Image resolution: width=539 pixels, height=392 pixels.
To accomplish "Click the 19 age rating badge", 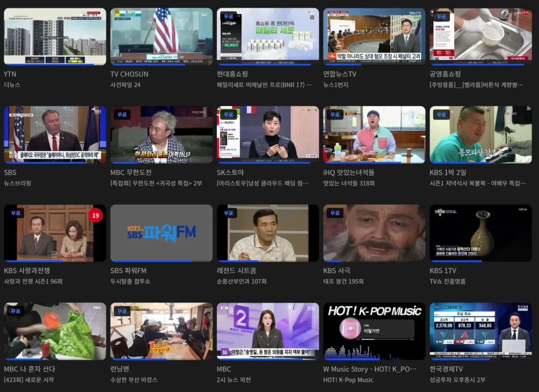I will (x=96, y=215).
